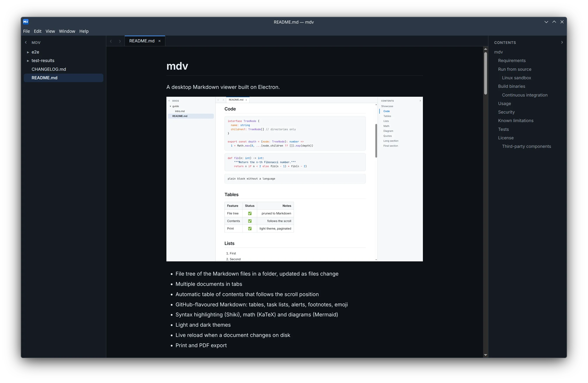Close the README.md tab
This screenshot has height=383, width=588.
click(x=160, y=41)
